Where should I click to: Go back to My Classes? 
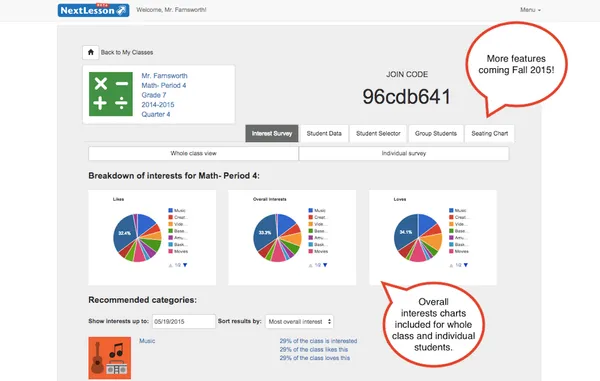point(127,52)
